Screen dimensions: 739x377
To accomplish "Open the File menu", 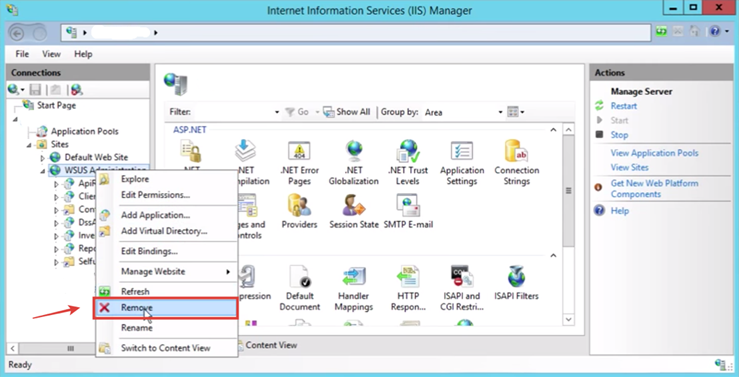I will click(22, 54).
